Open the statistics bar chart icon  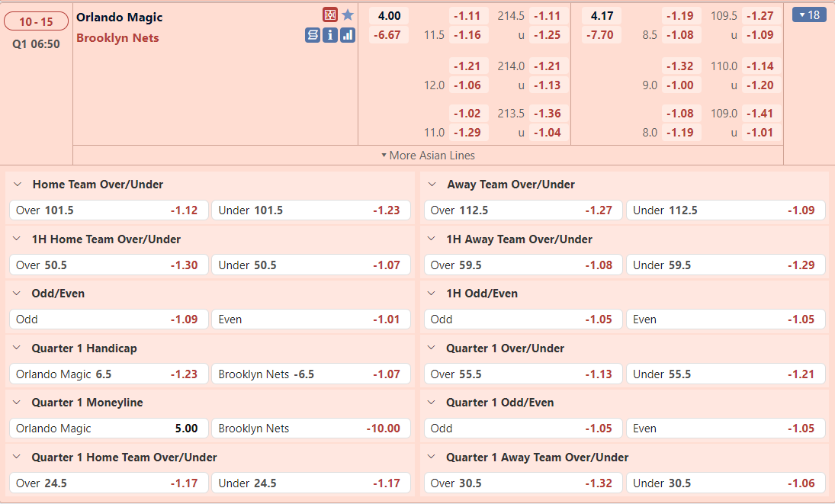coord(348,35)
